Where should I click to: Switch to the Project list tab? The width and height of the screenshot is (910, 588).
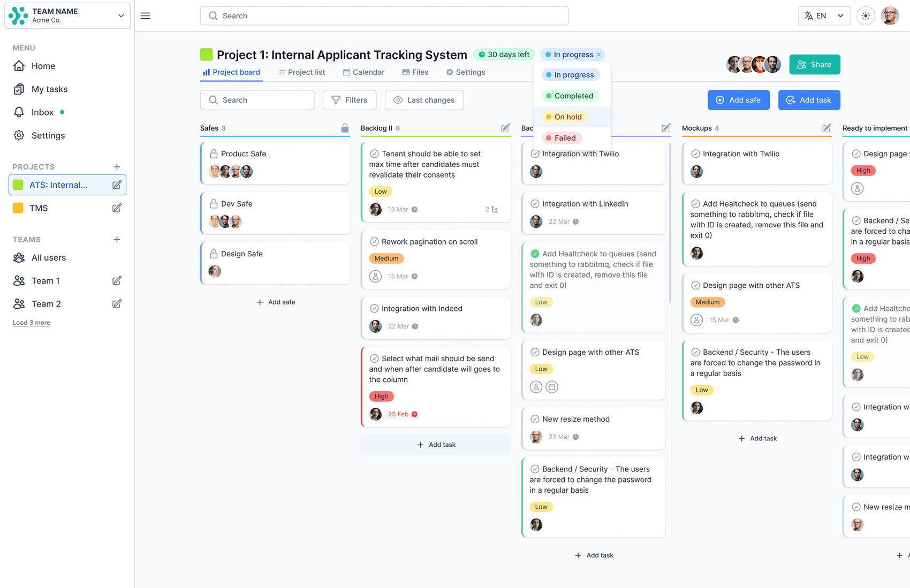pos(301,72)
